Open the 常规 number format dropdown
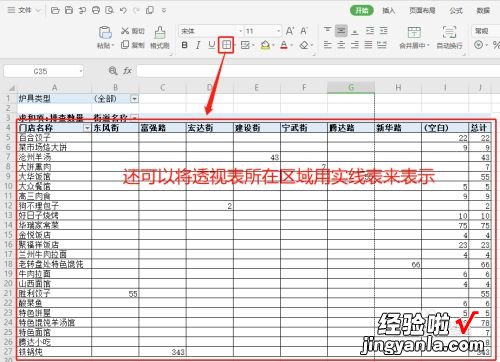 [485, 31]
